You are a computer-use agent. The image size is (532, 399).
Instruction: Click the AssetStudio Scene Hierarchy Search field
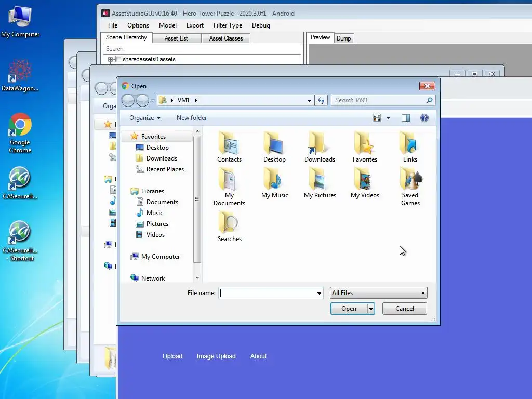pyautogui.click(x=202, y=49)
